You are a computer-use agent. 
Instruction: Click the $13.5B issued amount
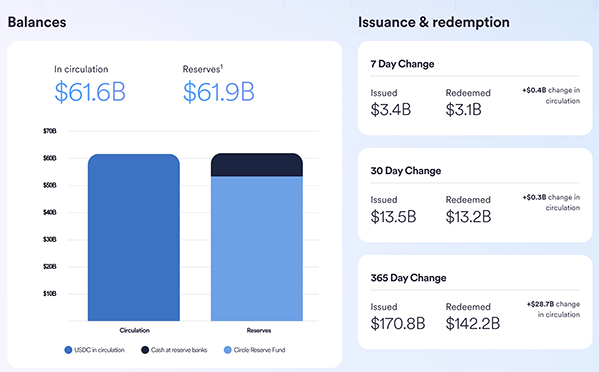[x=393, y=217]
